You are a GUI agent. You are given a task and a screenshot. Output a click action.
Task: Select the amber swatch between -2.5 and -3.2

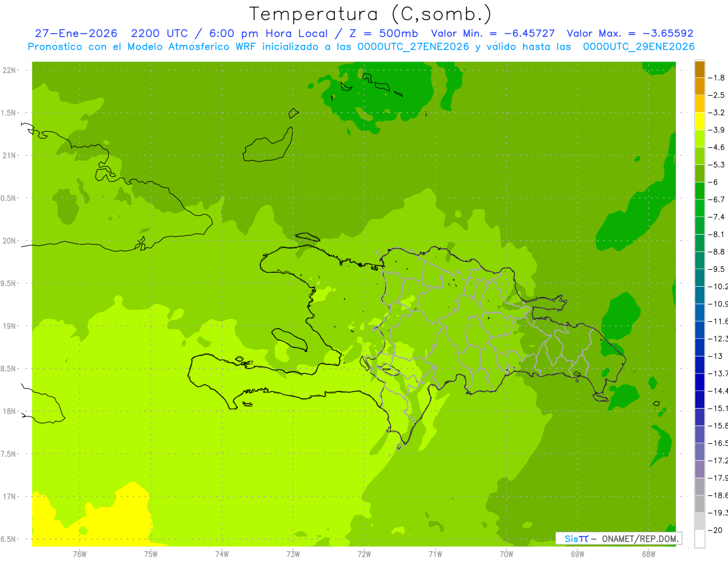pos(699,104)
